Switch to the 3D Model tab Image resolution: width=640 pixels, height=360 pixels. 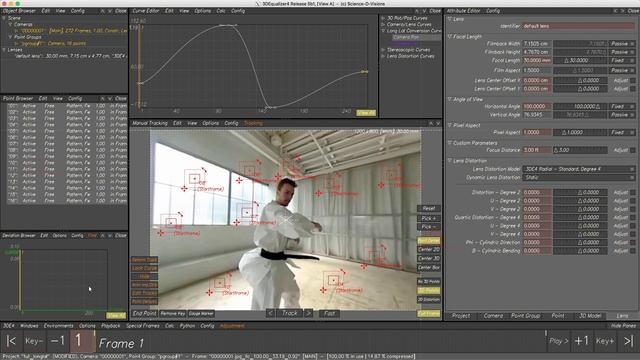tap(590, 316)
